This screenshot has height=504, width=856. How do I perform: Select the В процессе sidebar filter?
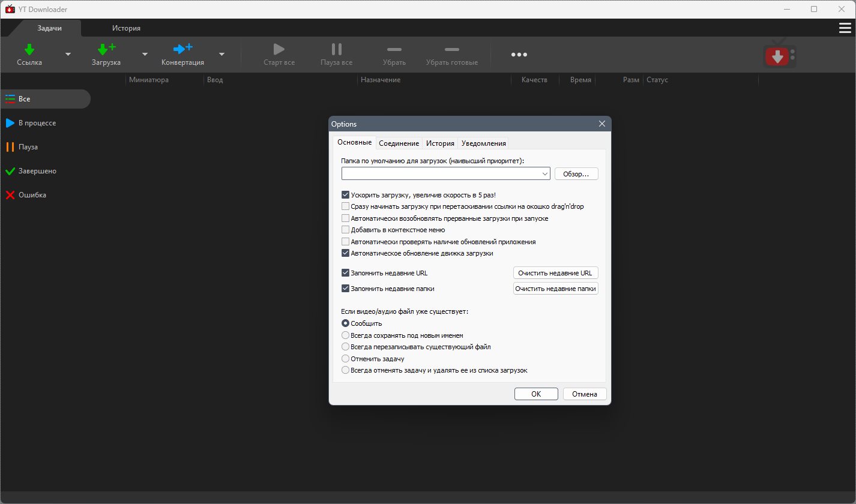point(37,123)
